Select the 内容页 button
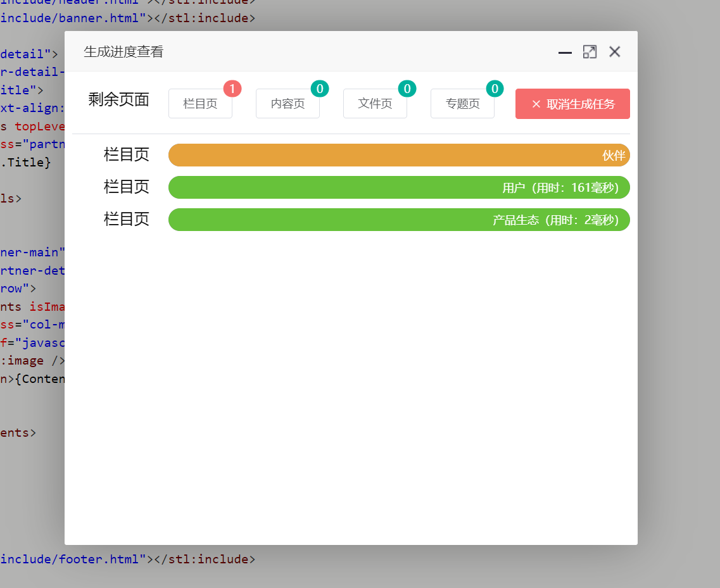This screenshot has height=588, width=720. coord(287,104)
